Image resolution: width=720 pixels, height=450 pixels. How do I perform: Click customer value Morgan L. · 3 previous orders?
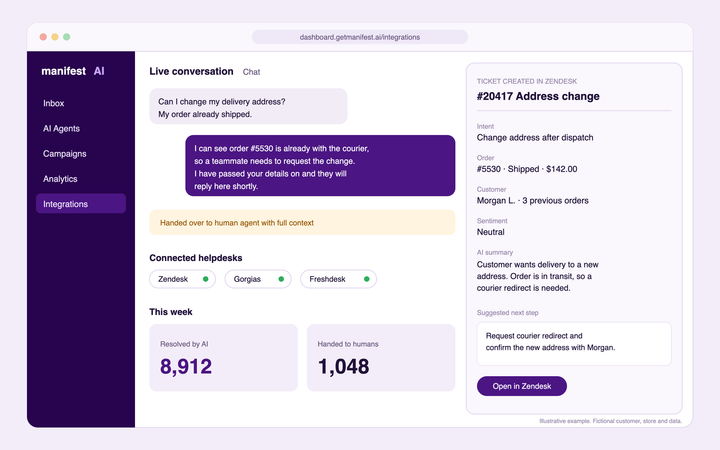[x=532, y=201]
